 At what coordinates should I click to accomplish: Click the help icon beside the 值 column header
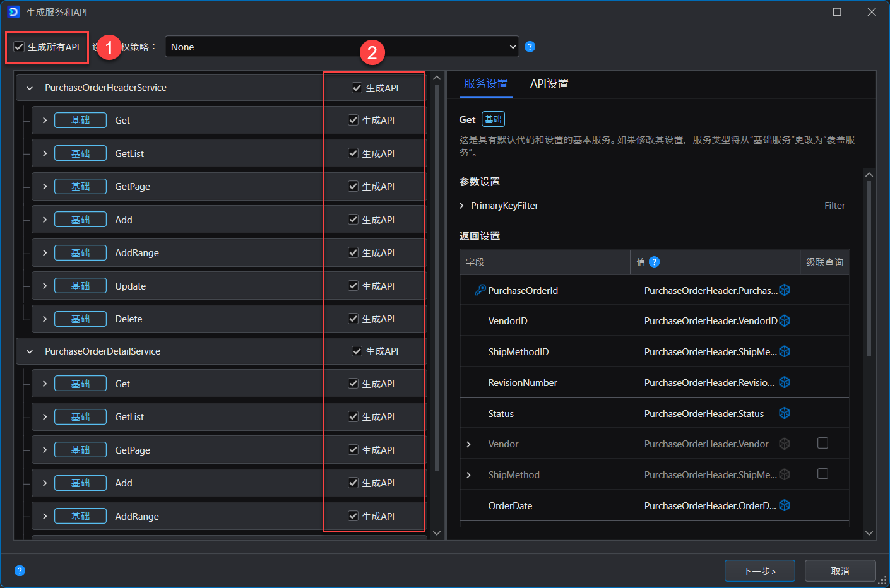pos(655,262)
